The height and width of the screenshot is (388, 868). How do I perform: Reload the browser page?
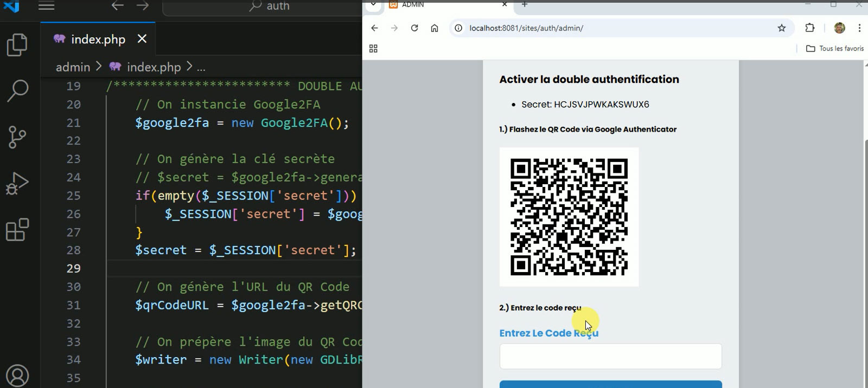414,28
